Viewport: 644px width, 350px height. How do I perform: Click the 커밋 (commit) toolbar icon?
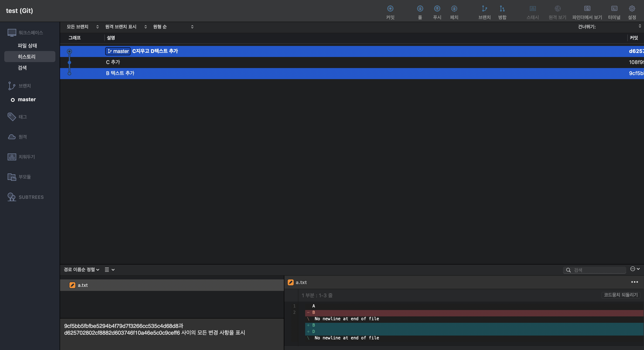(390, 9)
